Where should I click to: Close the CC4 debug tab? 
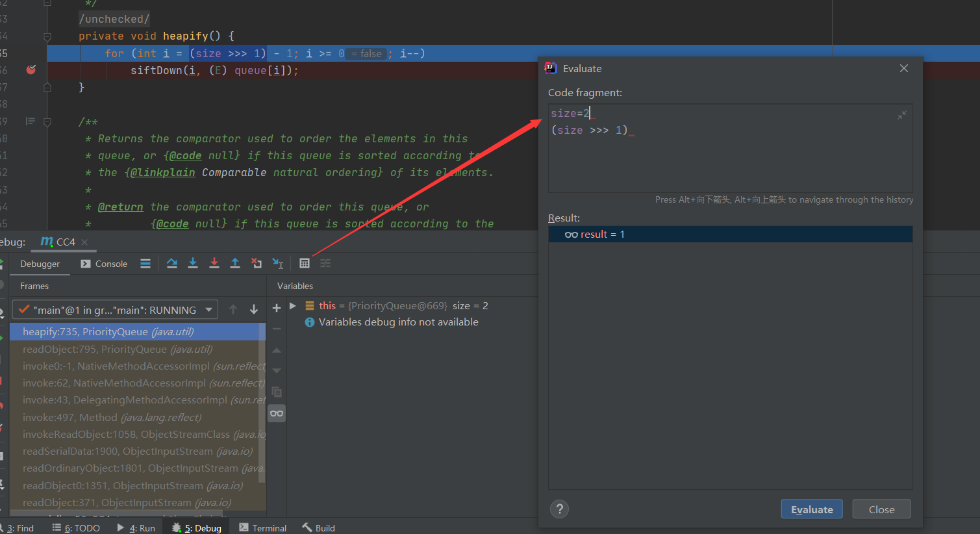click(84, 242)
